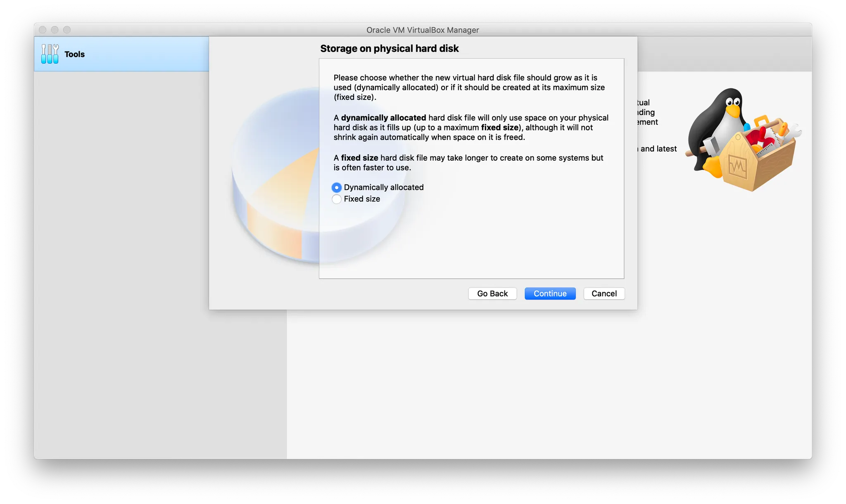Screen dimensions: 846x504
Task: Click the 'Fixed size' option label
Action: tap(362, 199)
